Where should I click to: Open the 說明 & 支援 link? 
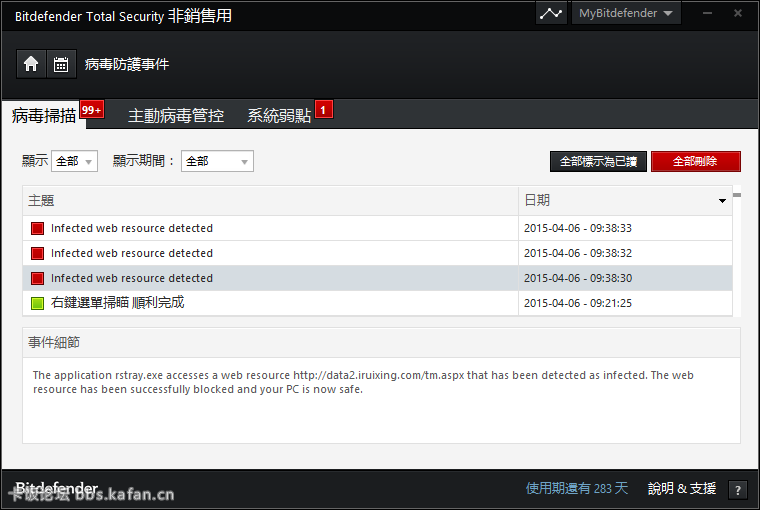[682, 489]
